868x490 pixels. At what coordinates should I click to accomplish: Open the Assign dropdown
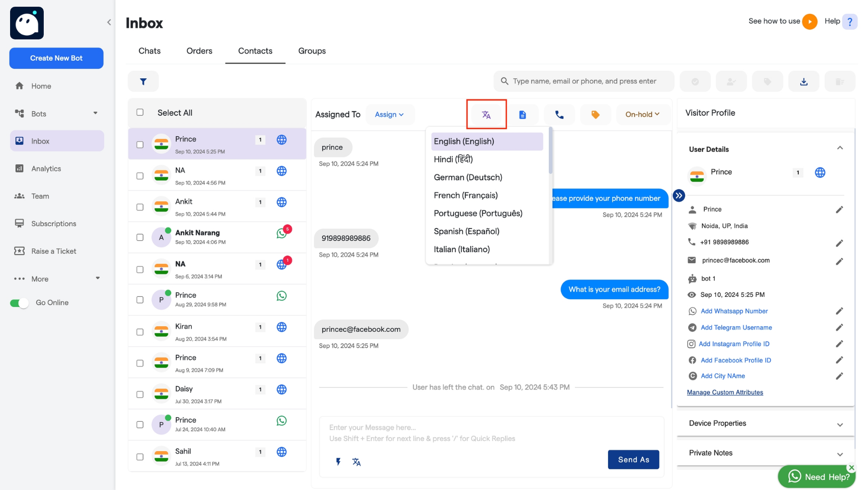point(389,115)
